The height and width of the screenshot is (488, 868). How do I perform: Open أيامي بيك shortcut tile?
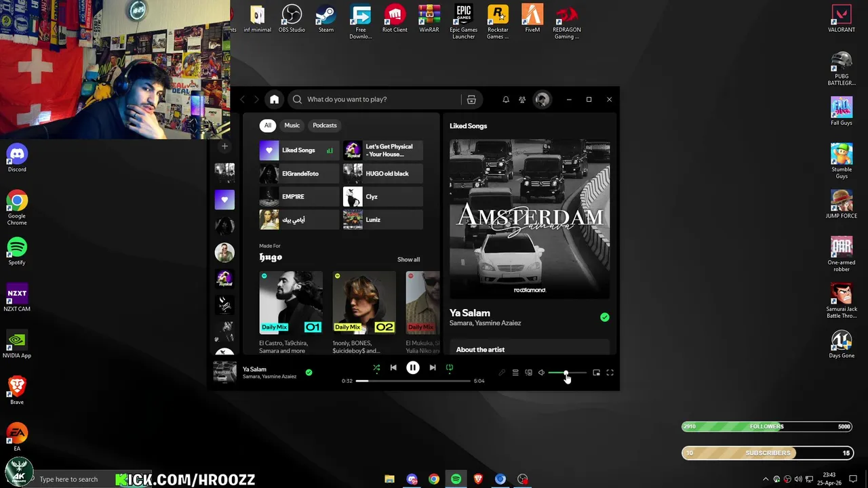tap(299, 220)
